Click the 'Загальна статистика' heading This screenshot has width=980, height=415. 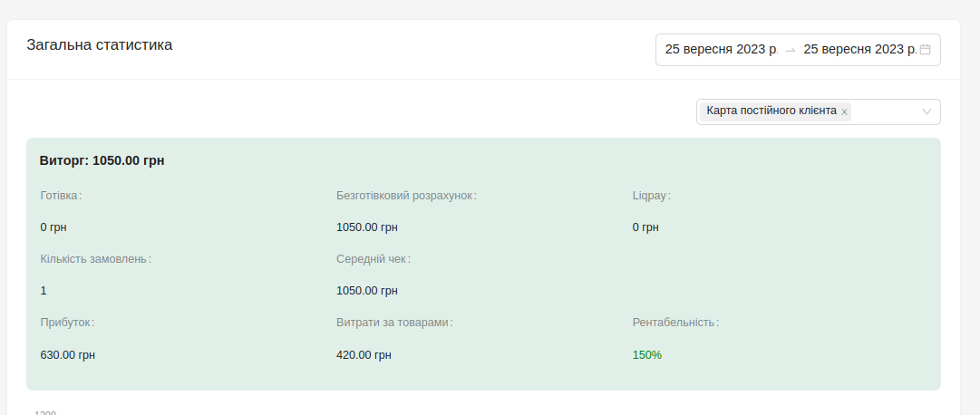100,45
